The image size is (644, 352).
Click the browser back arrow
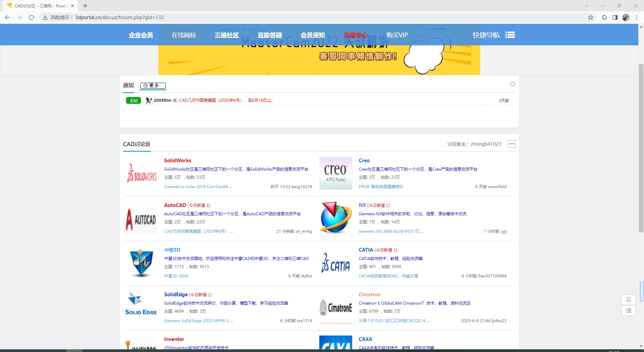[7, 17]
